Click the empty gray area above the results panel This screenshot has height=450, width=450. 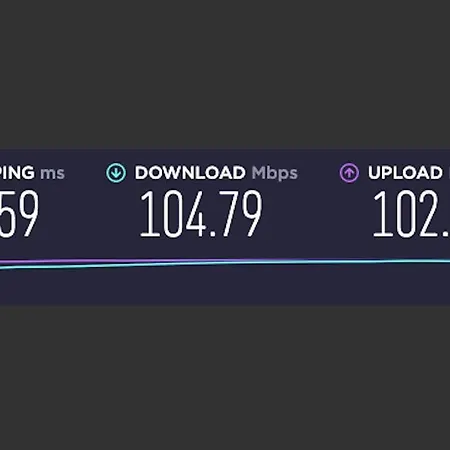click(225, 73)
